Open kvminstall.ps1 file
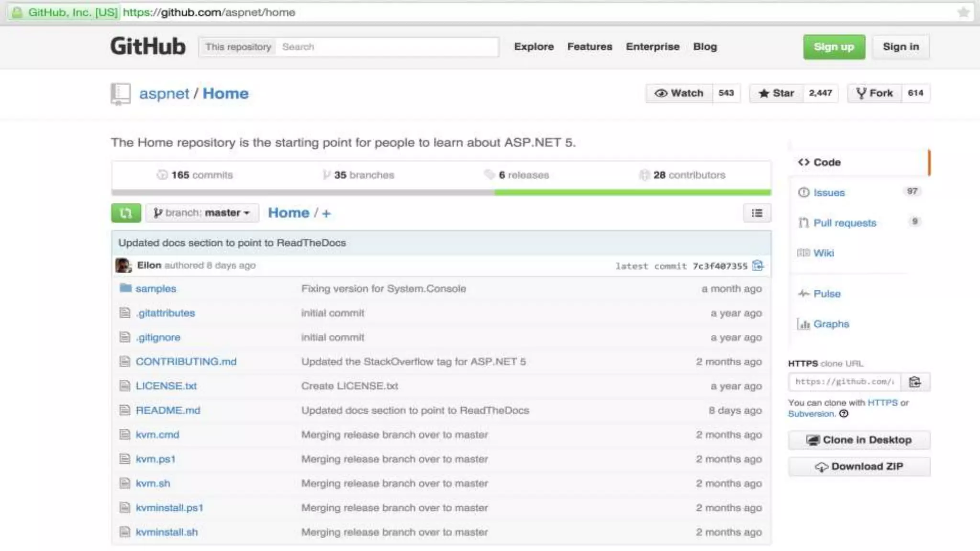The width and height of the screenshot is (980, 551). [x=169, y=508]
